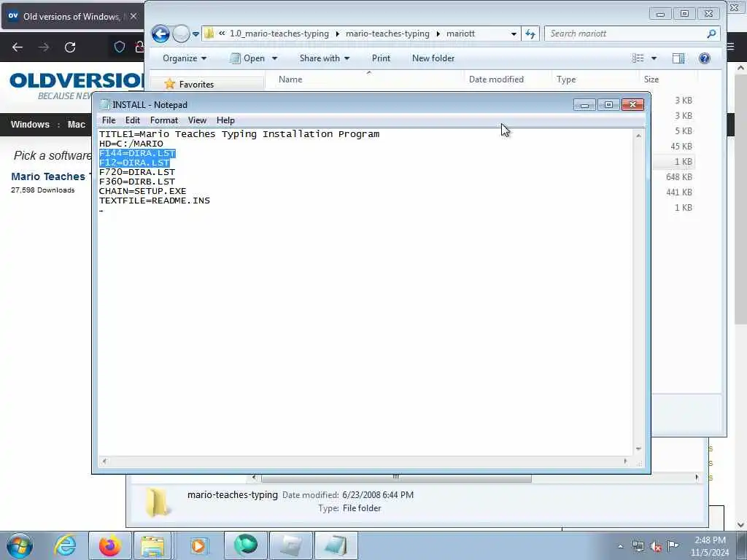The width and height of the screenshot is (747, 560).
Task: Click the mario-teaches-typing folder icon in details pane
Action: 158,502
